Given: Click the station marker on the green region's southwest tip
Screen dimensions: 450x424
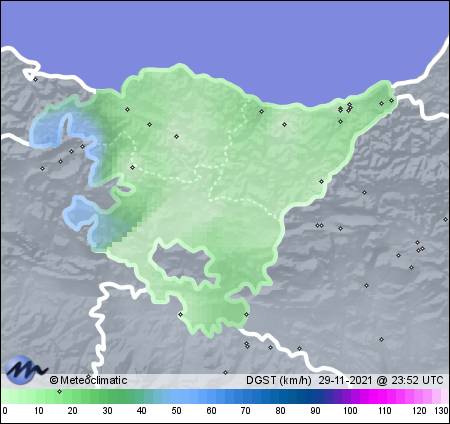Looking at the screenshot, I should tap(180, 314).
